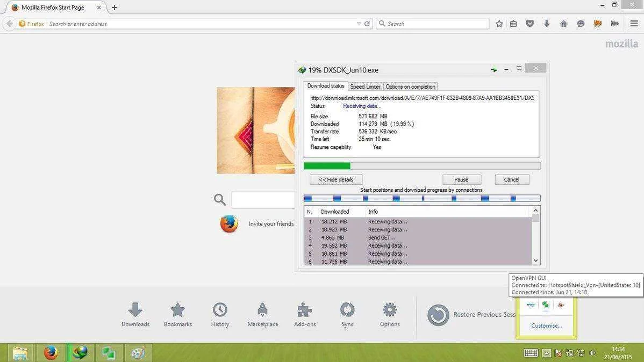Viewport: 644px width, 362px height.
Task: Switch to Speed Limiter tab
Action: click(365, 86)
